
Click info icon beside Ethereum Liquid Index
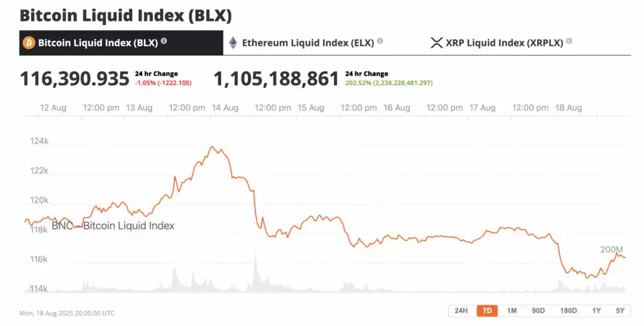pos(380,41)
